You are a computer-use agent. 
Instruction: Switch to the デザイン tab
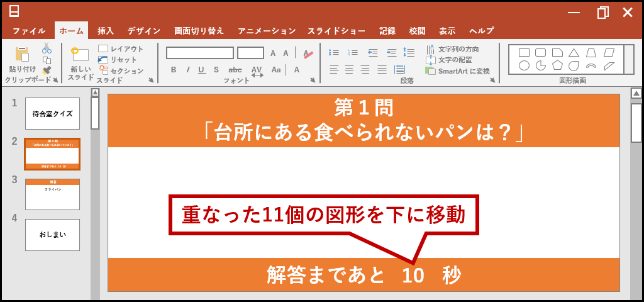click(x=144, y=31)
